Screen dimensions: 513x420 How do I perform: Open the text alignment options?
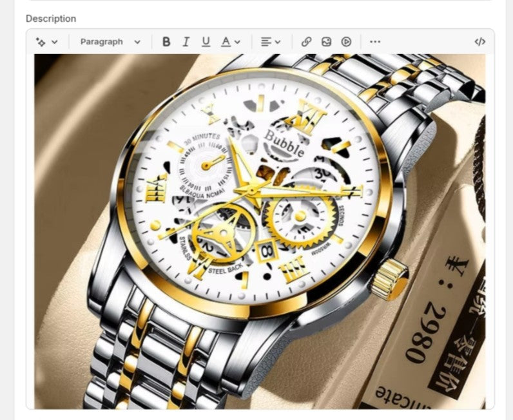coord(266,42)
